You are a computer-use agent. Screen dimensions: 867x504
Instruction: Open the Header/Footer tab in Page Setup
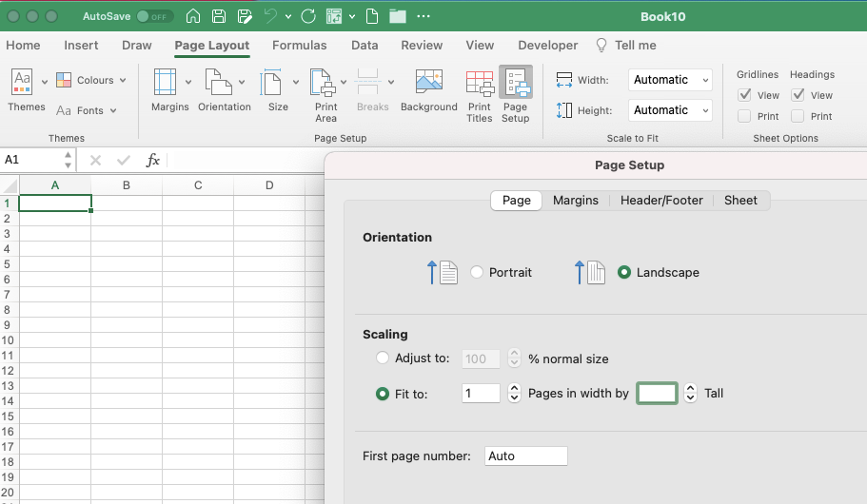[x=661, y=200]
